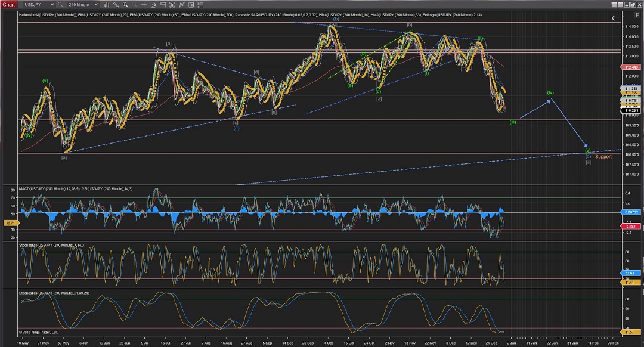This screenshot has width=644, height=347.
Task: Open the Strategies icon
Action: tap(191, 5)
